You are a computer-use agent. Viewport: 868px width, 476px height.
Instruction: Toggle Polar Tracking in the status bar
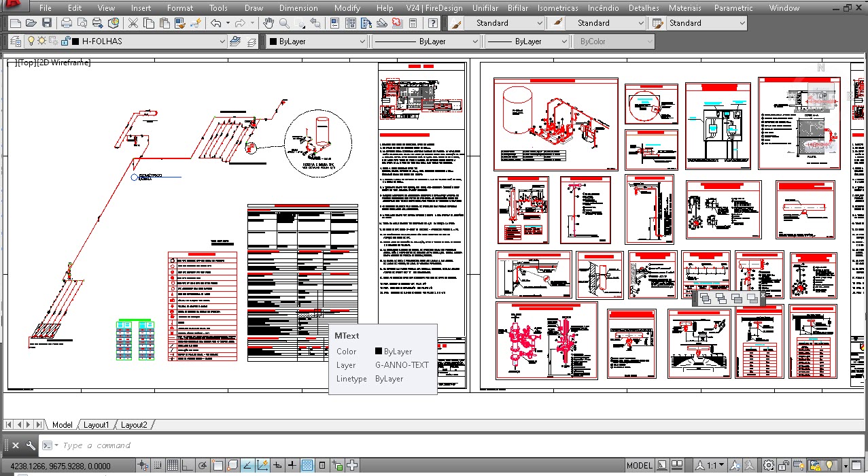[x=203, y=466]
